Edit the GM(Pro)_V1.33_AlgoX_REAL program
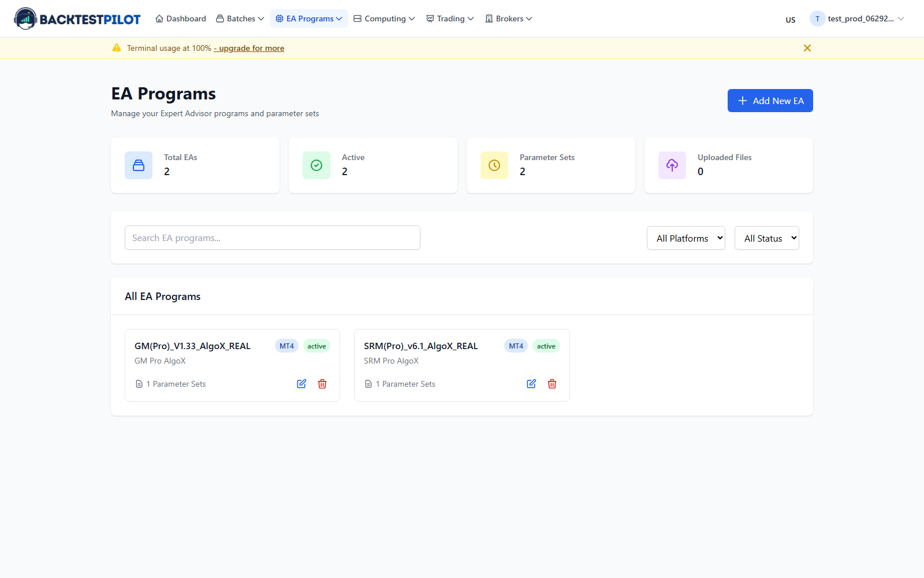 (x=301, y=384)
